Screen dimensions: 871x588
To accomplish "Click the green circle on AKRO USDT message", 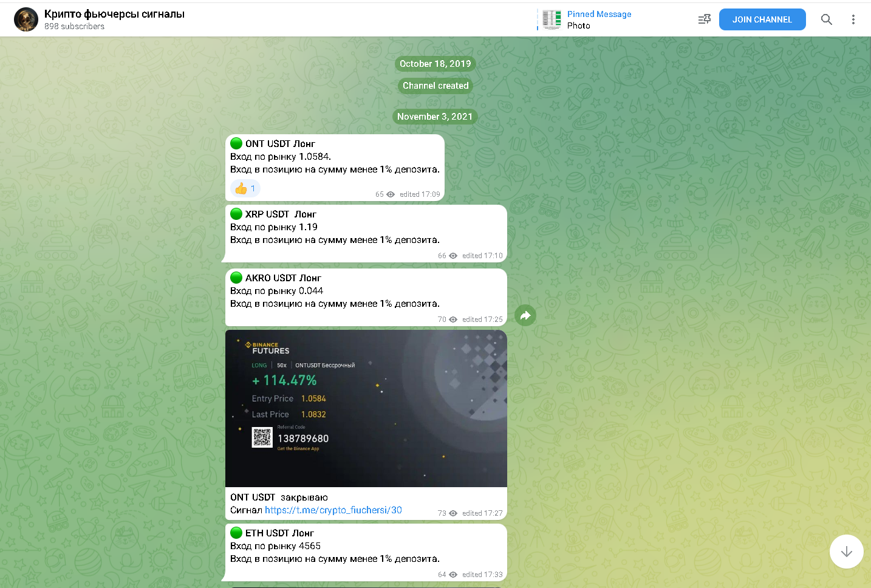I will tap(237, 278).
